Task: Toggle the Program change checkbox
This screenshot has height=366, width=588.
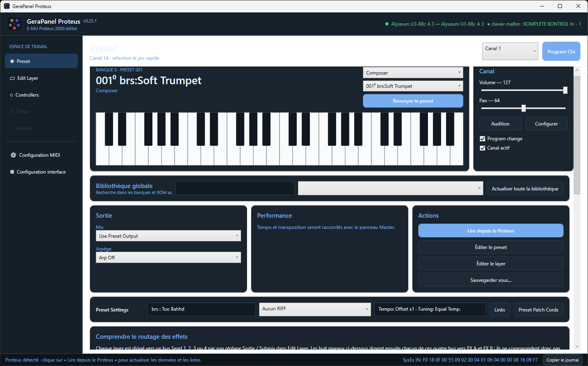Action: coord(483,139)
